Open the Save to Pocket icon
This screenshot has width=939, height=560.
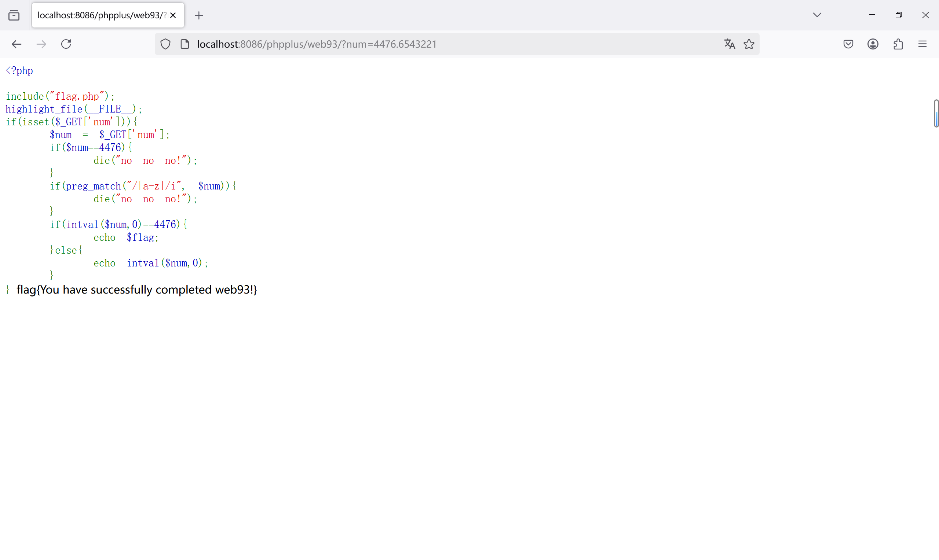pyautogui.click(x=848, y=44)
